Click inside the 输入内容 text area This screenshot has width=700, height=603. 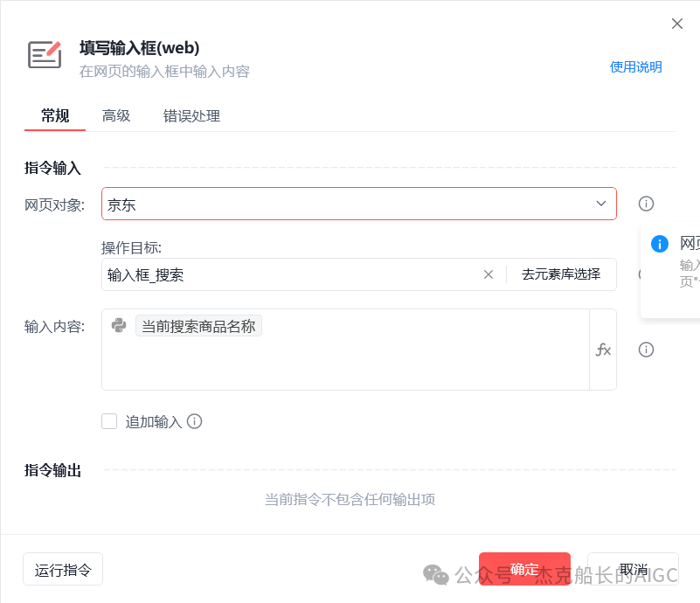coord(345,350)
